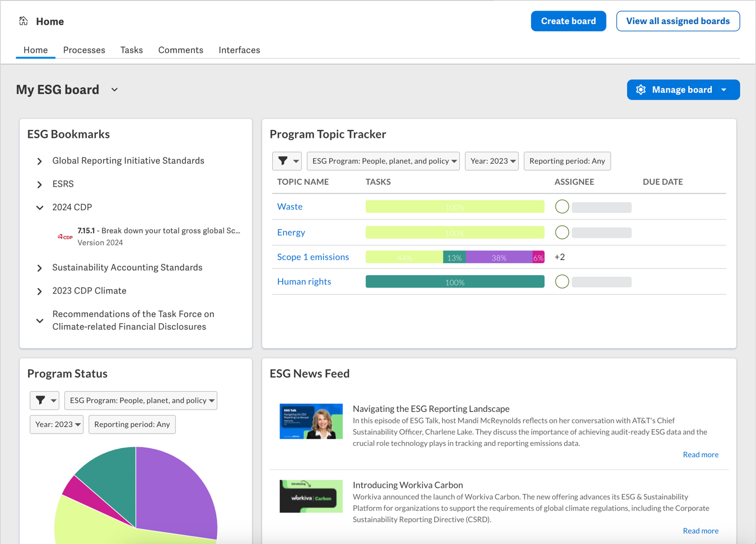
Task: Click the assignee avatar circle in Waste row
Action: (562, 207)
